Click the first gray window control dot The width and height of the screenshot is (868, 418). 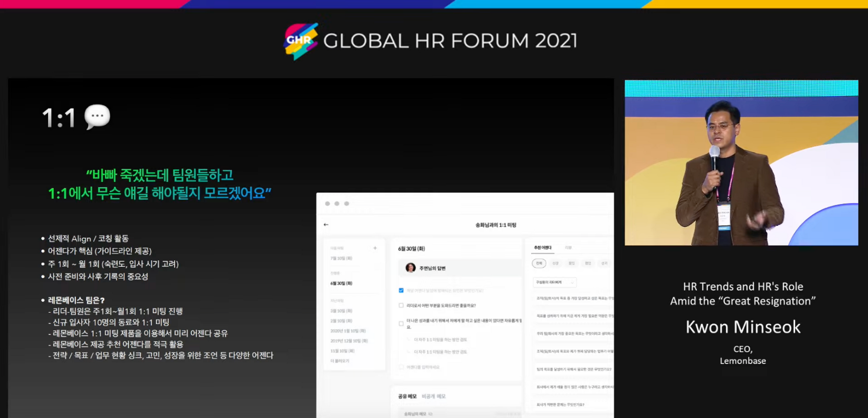click(x=328, y=203)
